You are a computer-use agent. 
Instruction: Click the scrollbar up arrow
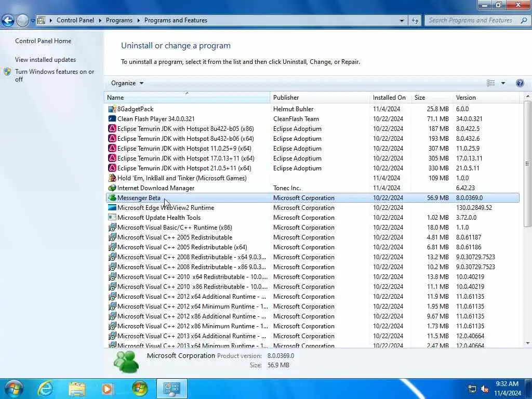coord(527,97)
